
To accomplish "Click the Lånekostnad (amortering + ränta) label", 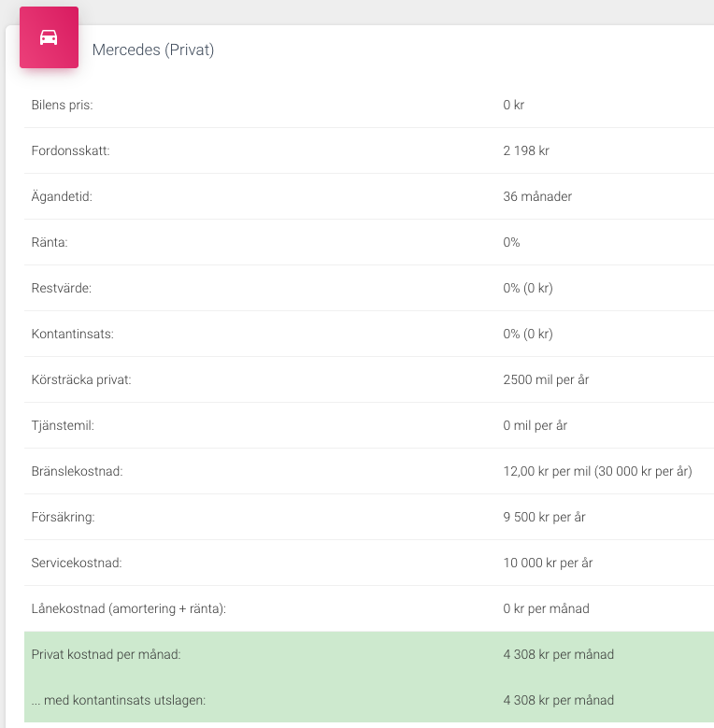I will pos(129,608).
